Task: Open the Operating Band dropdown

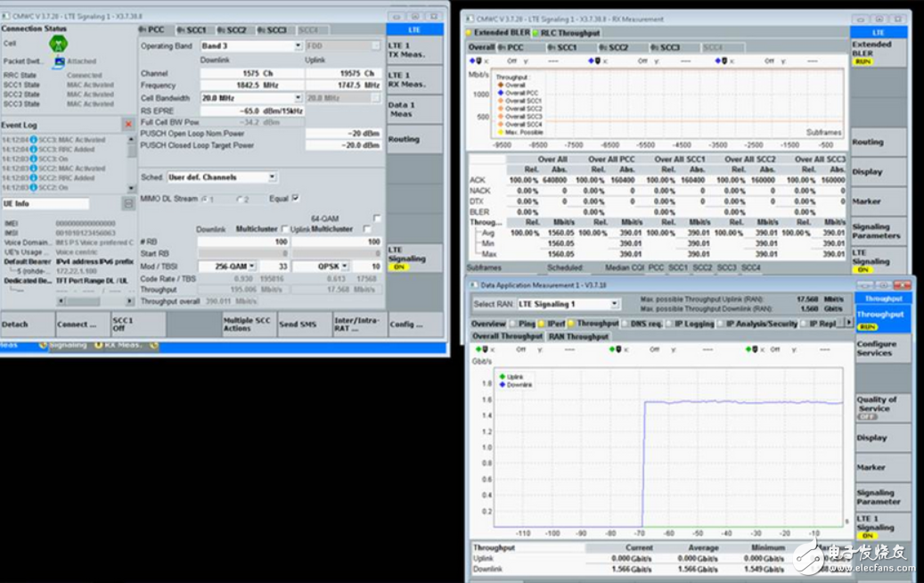Action: pos(298,45)
